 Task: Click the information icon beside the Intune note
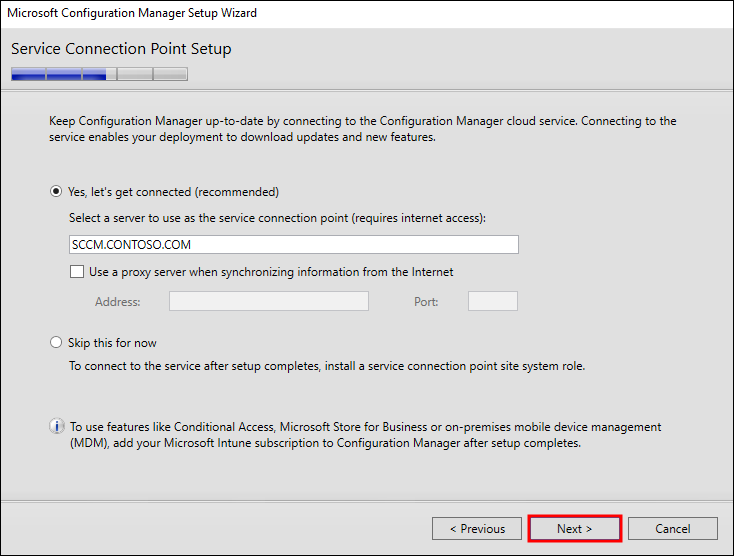pos(57,427)
